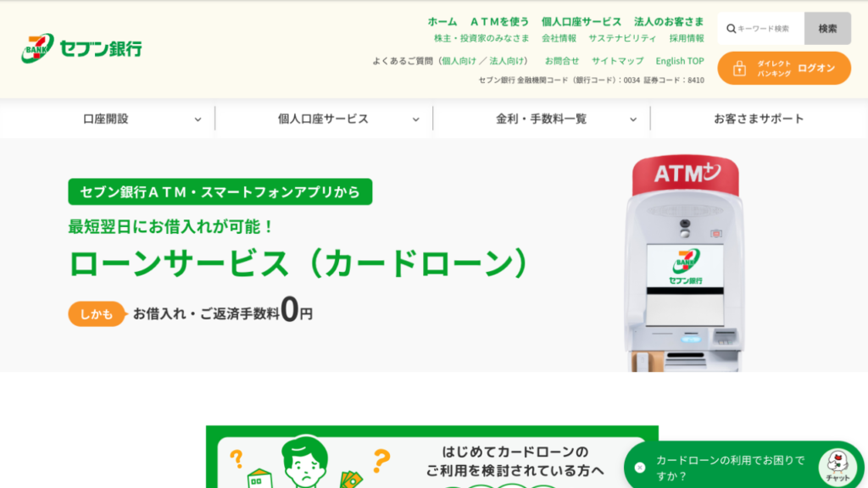Click the orange しかも badge
Viewport: 868px width, 488px height.
coord(97,313)
